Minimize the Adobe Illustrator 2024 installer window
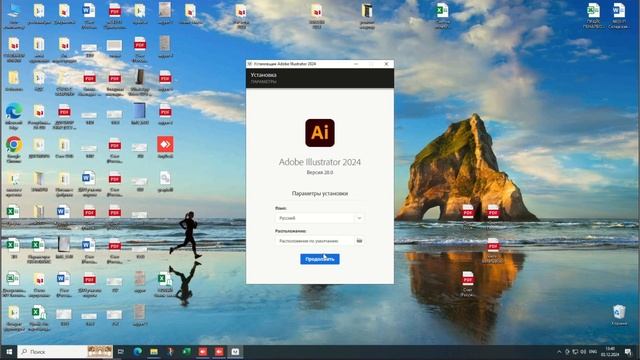Image resolution: width=640 pixels, height=360 pixels. tap(356, 64)
